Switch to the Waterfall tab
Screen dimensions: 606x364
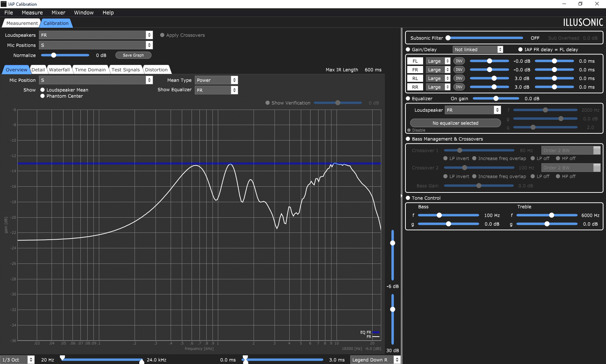(59, 70)
